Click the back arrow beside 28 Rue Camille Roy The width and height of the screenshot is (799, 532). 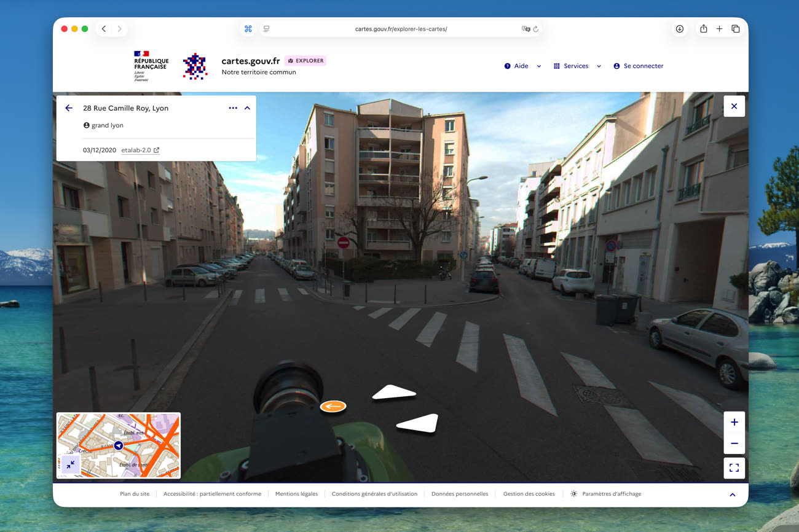[x=69, y=108]
